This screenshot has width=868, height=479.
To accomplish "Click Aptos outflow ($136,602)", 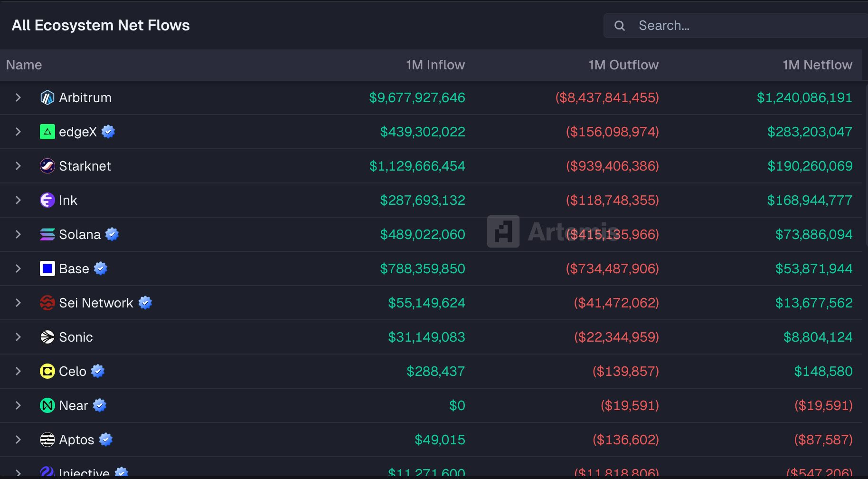I will pyautogui.click(x=626, y=440).
